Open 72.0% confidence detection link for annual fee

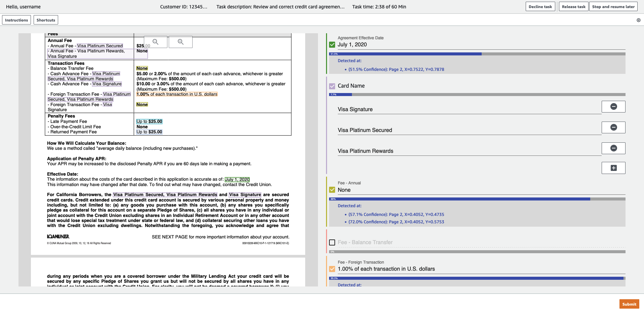396,222
